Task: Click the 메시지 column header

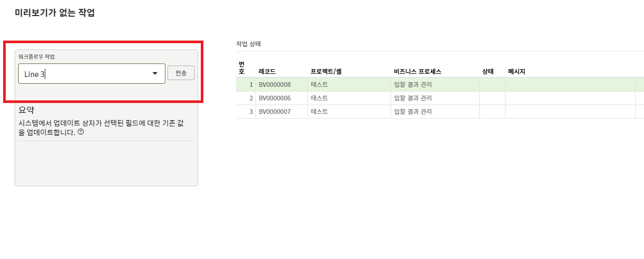Action: (x=517, y=71)
